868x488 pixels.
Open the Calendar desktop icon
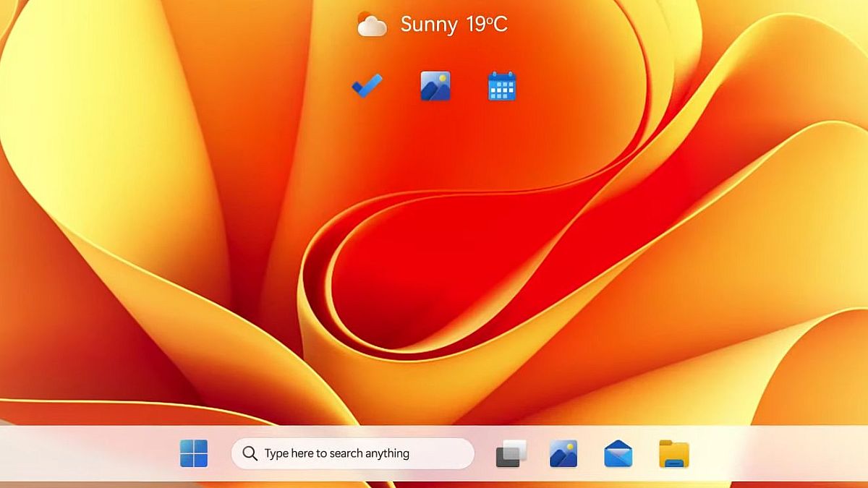click(x=502, y=86)
